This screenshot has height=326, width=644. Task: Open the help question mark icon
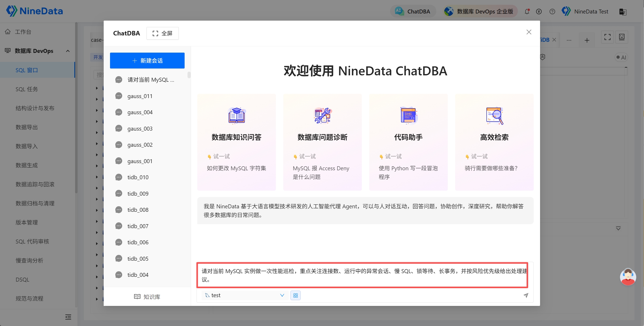pyautogui.click(x=552, y=11)
